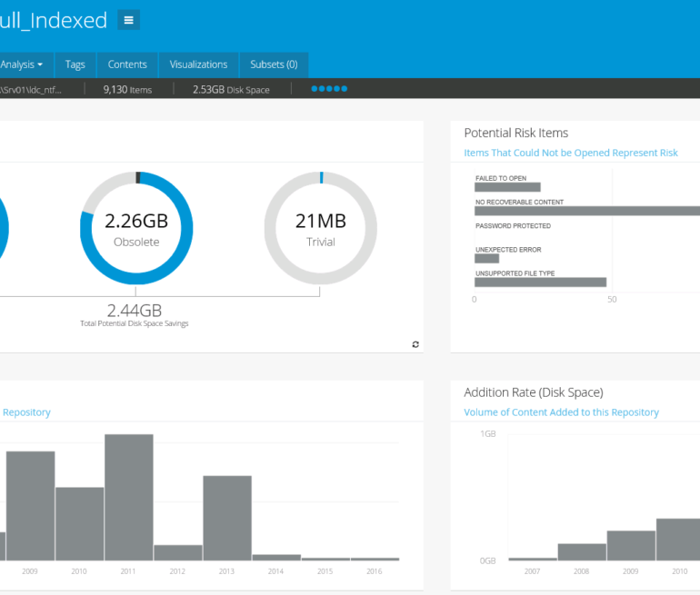The height and width of the screenshot is (595, 700).
Task: Click Volume of Content Added to this Repository link
Action: 561,412
